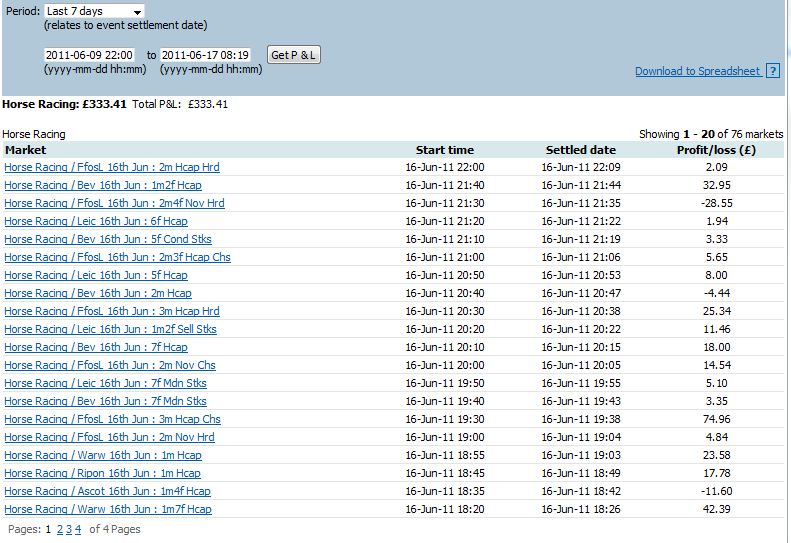The height and width of the screenshot is (543, 791).
Task: Go to results page 4
Action: pos(78,529)
